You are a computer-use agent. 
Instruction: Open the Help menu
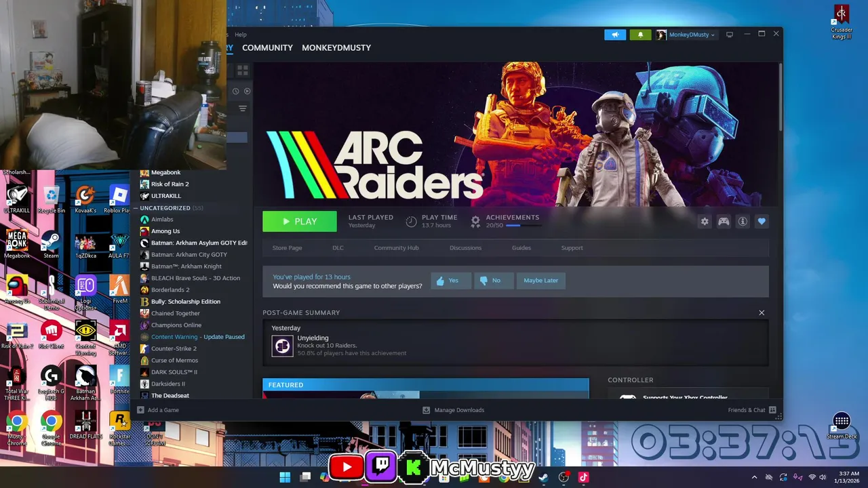coord(240,35)
